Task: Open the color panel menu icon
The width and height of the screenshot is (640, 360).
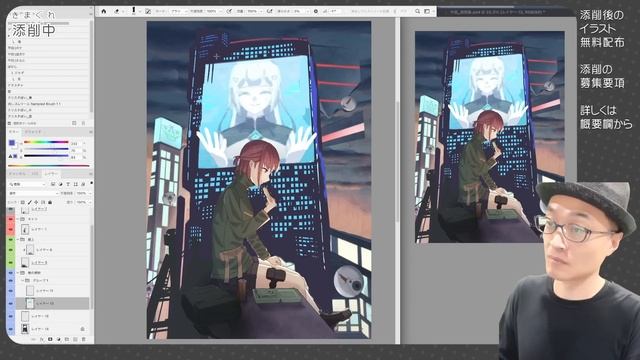Action: pos(91,132)
